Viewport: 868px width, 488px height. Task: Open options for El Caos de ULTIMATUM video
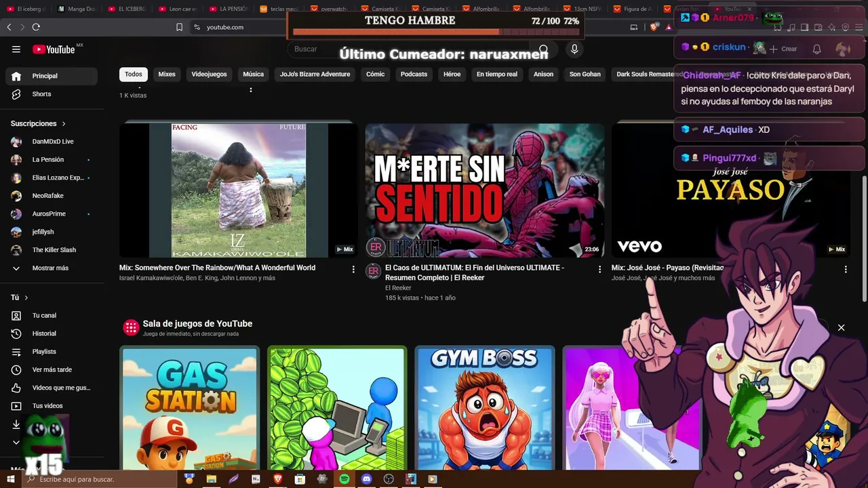pos(599,269)
